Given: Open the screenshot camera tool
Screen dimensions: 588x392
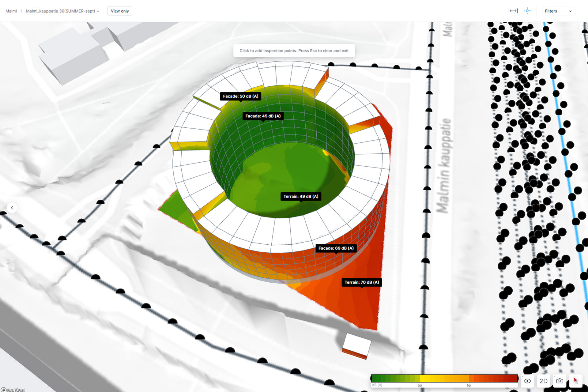Looking at the screenshot, I should [x=560, y=381].
